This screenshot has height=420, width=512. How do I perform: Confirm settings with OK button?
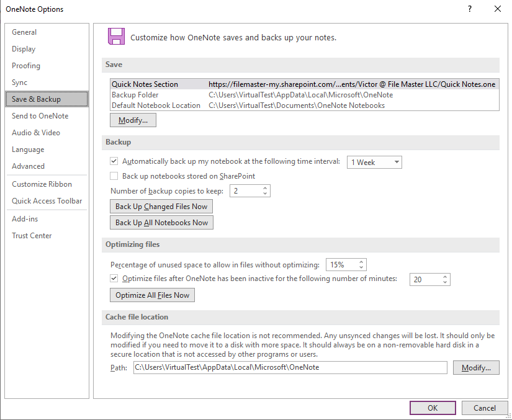click(x=433, y=408)
